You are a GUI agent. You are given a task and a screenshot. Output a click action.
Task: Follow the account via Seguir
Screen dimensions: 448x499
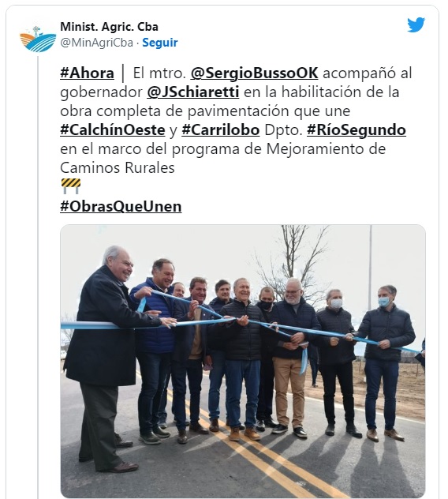coord(160,43)
